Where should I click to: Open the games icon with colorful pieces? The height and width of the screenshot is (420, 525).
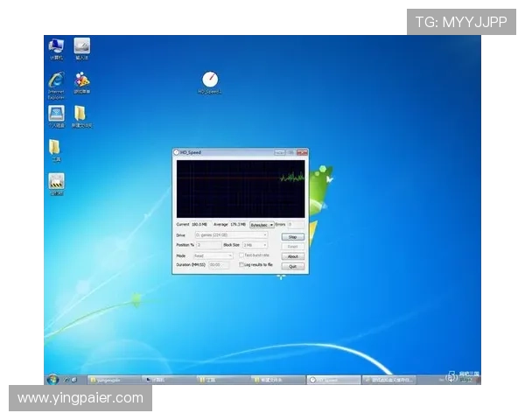(81, 81)
